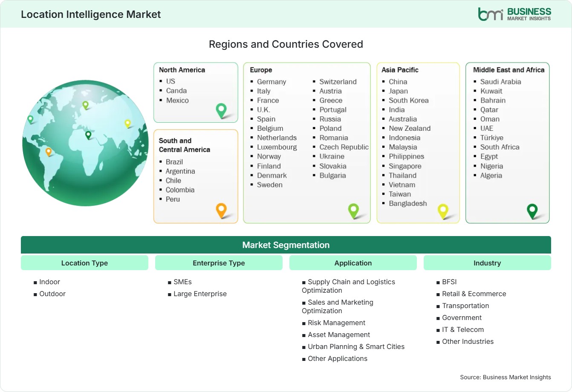This screenshot has width=572, height=392.
Task: Click the South and Central America heading
Action: pyautogui.click(x=185, y=145)
